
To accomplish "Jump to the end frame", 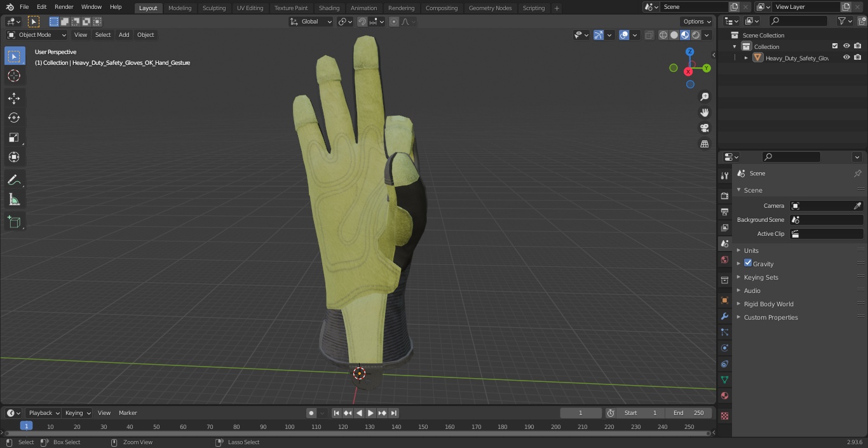I will tap(393, 413).
